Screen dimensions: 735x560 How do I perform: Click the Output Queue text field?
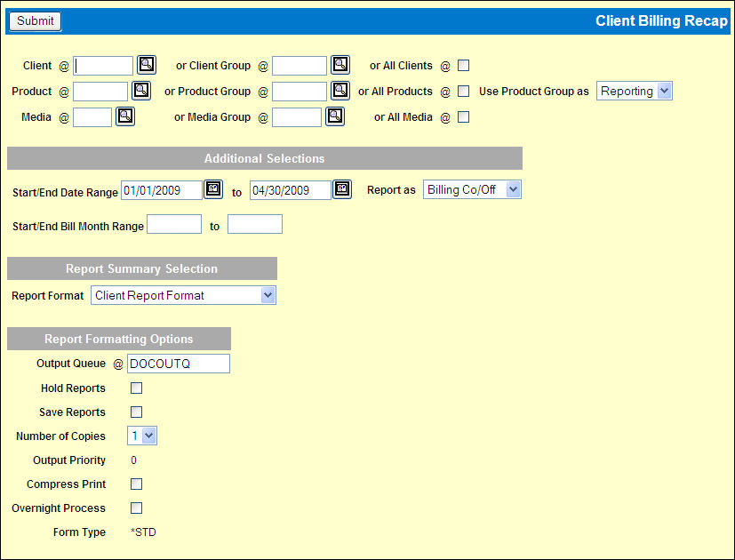[179, 364]
